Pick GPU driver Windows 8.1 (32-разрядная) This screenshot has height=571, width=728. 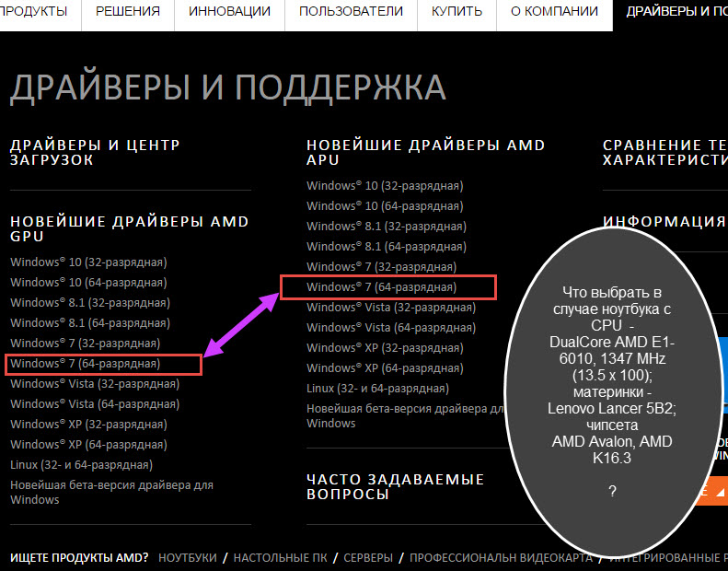(x=89, y=303)
